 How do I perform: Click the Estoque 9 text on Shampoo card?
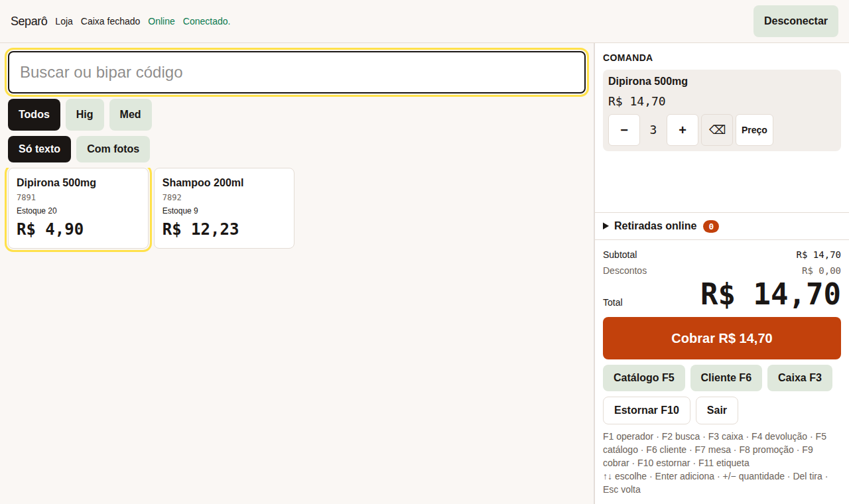pos(180,211)
